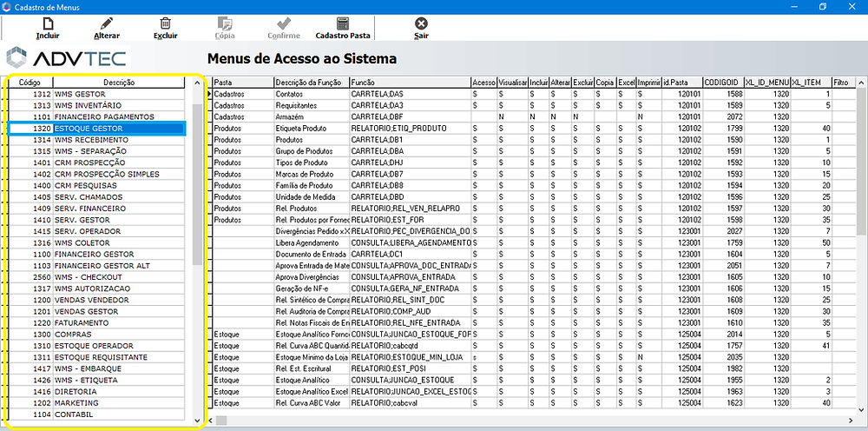This screenshot has height=431, width=868.
Task: Click the Grupo de Produtos cell
Action: 312,151
